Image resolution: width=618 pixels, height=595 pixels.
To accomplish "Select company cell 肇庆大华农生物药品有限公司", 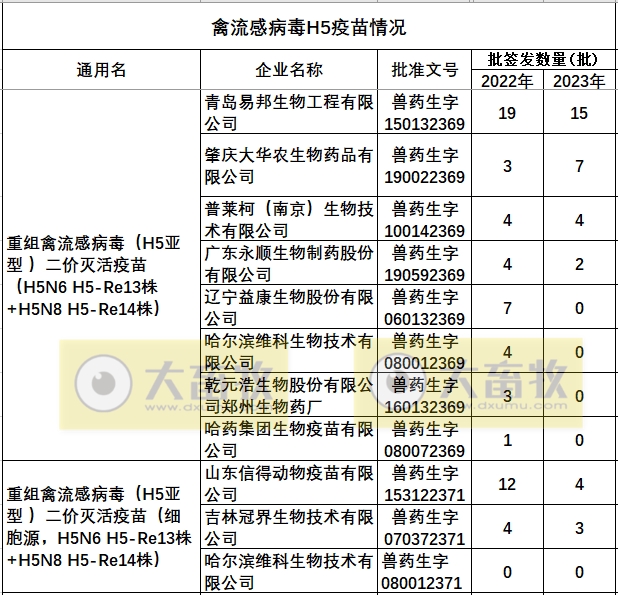I will pos(289,165).
